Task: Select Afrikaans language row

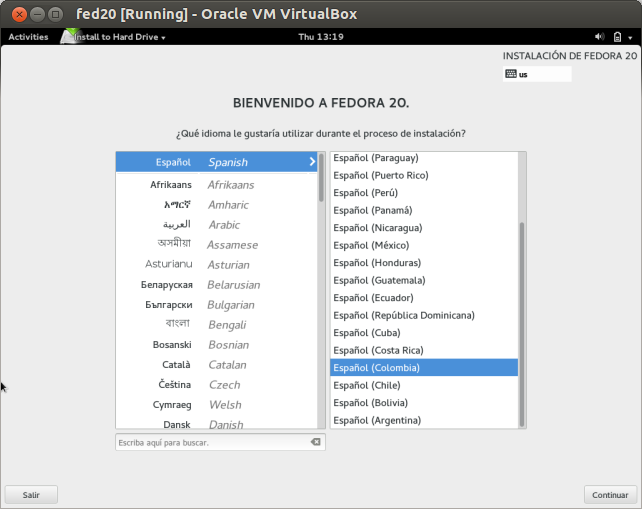Action: click(217, 185)
